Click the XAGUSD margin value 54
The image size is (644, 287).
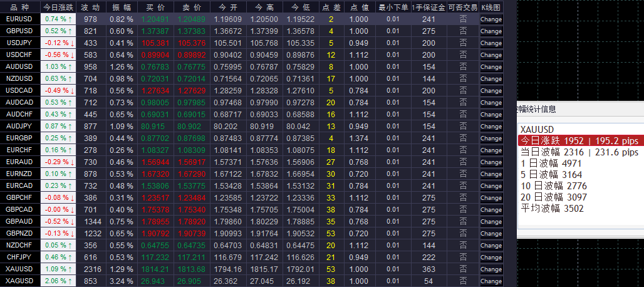point(428,281)
